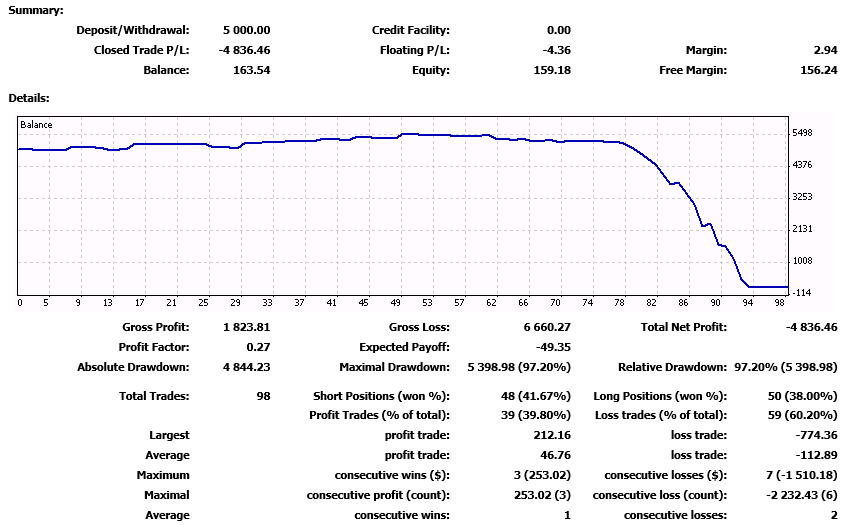Screen dimensions: 844x525
Task: Click the Balance label inside the chart
Action: tap(36, 125)
